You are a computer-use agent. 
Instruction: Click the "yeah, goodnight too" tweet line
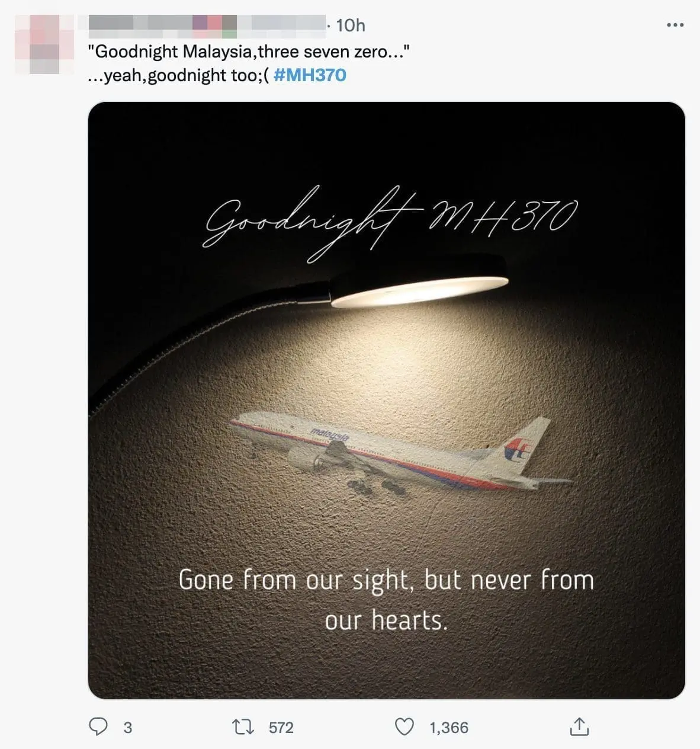178,75
